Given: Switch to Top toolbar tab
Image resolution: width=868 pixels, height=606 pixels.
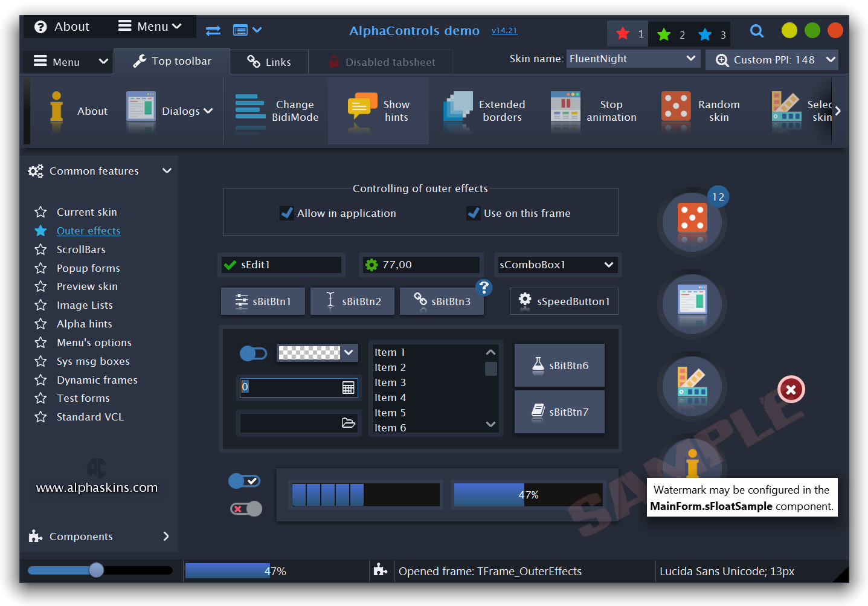Looking at the screenshot, I should pos(172,61).
